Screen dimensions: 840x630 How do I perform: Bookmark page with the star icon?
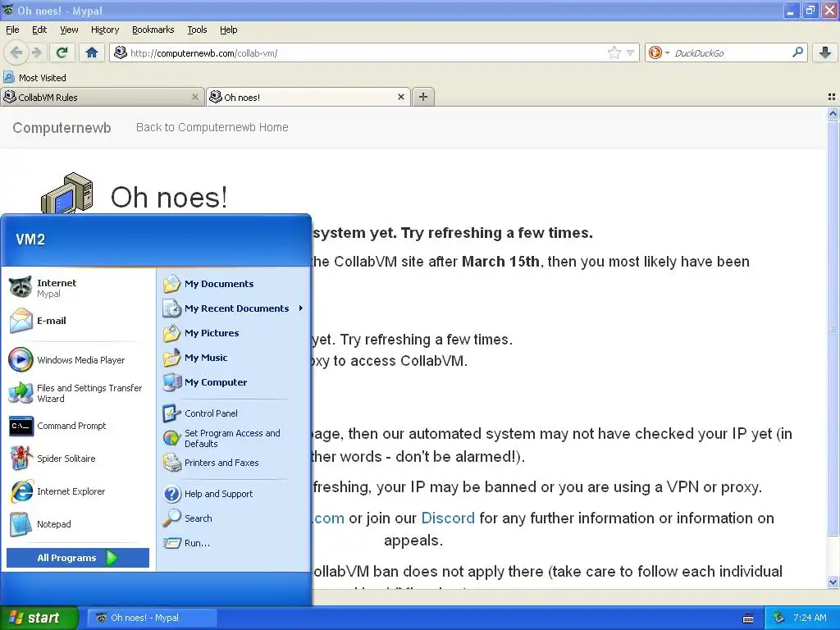tap(614, 52)
